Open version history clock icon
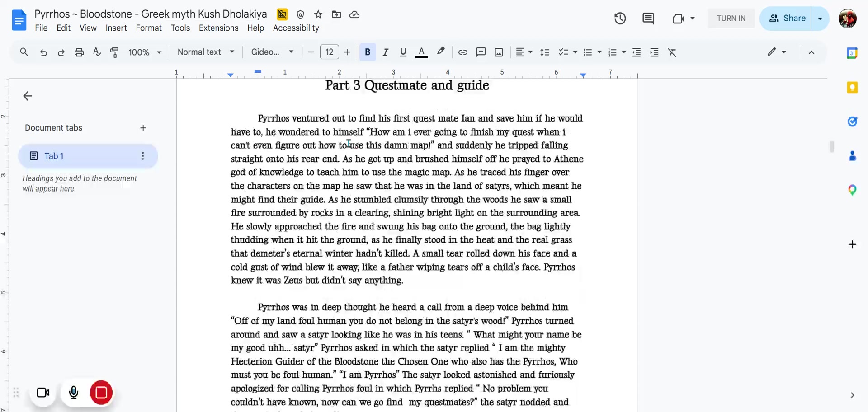This screenshot has width=868, height=412. [620, 19]
